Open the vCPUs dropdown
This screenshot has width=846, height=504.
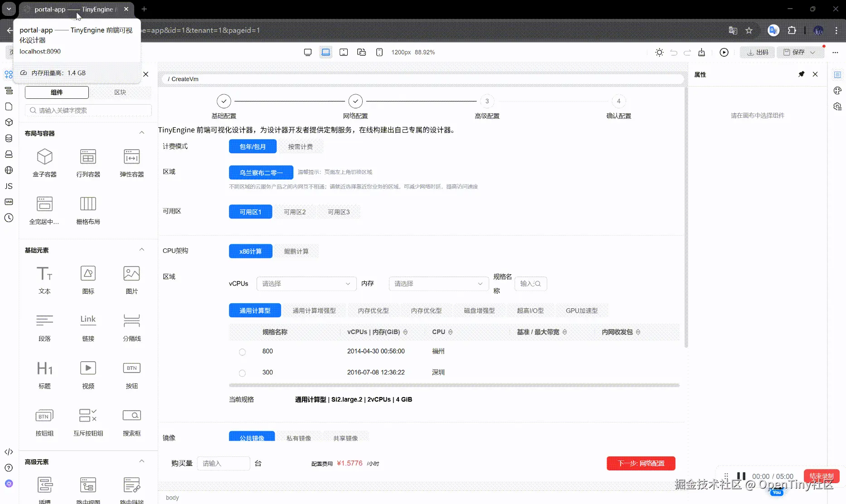pos(306,284)
